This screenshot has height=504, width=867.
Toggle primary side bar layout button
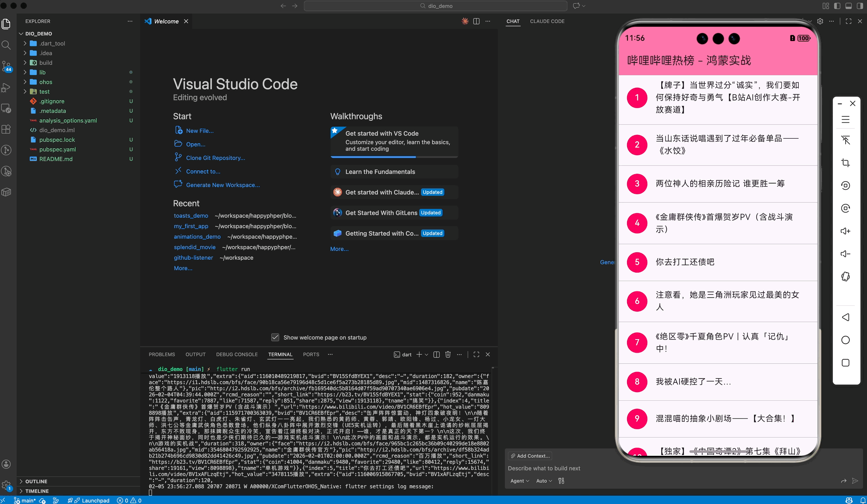(x=837, y=6)
